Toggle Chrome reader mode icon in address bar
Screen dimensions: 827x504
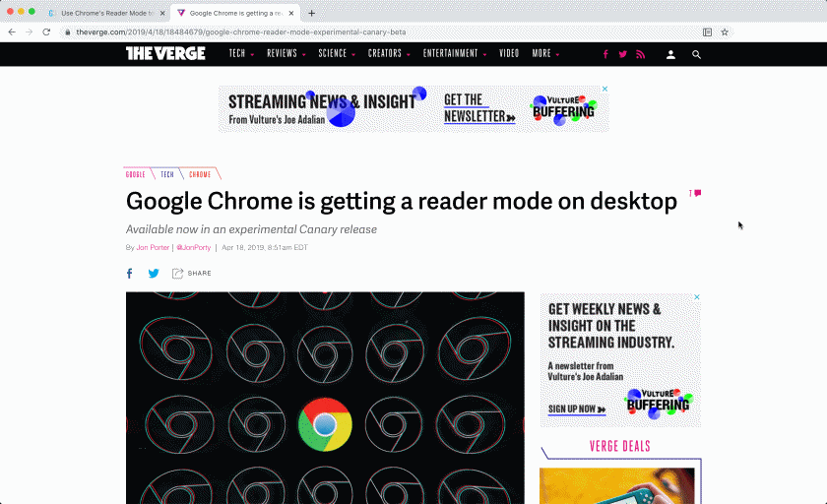click(x=707, y=31)
